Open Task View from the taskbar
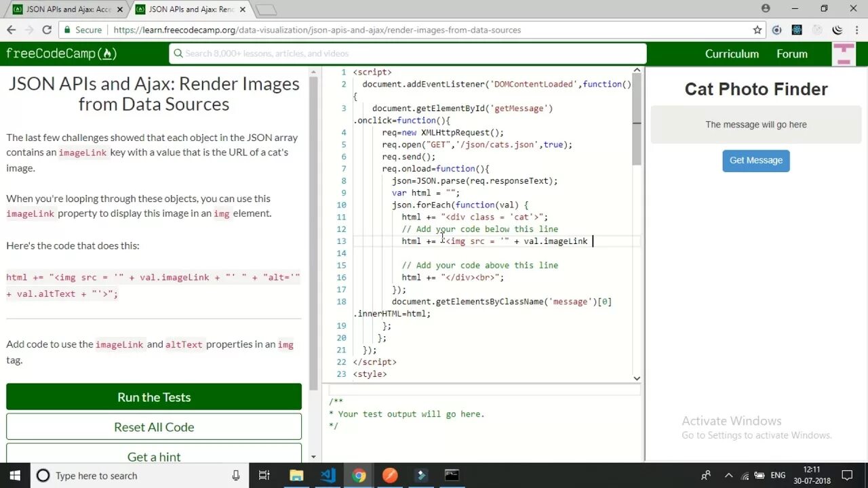 [x=264, y=476]
